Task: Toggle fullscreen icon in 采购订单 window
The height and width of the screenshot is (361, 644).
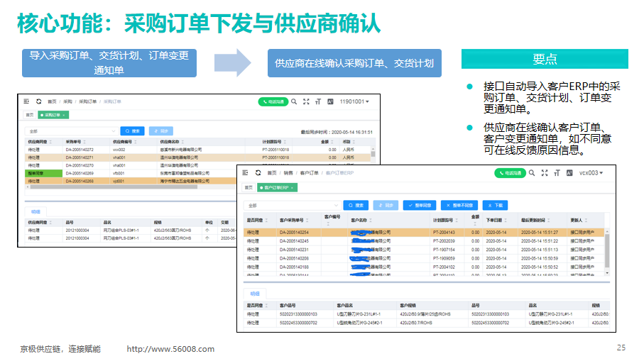Action: click(x=306, y=101)
